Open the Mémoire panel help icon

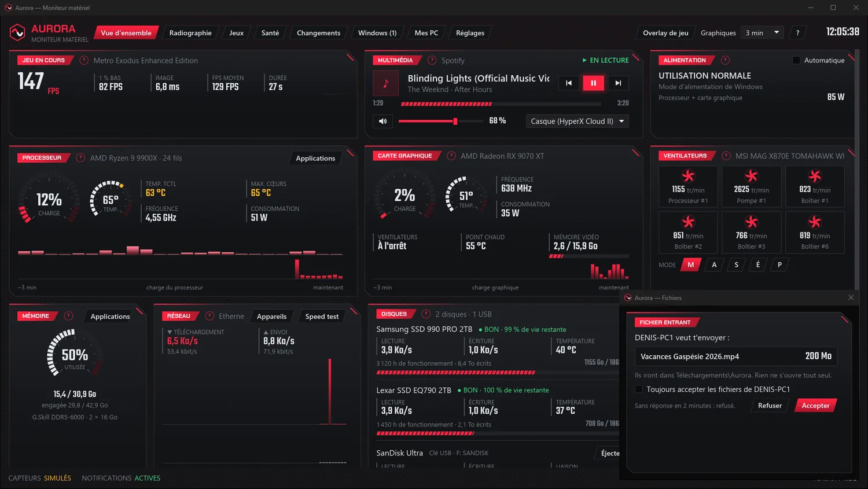point(68,316)
